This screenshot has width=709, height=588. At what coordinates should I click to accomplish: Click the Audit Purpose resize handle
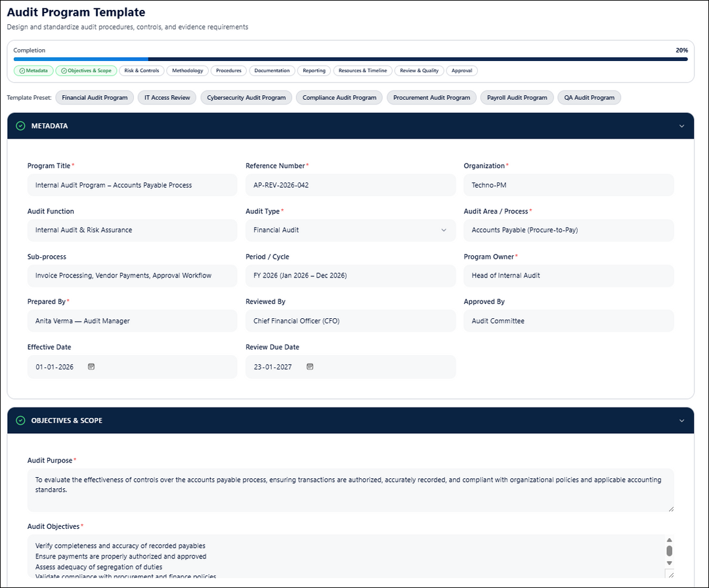tap(670, 509)
